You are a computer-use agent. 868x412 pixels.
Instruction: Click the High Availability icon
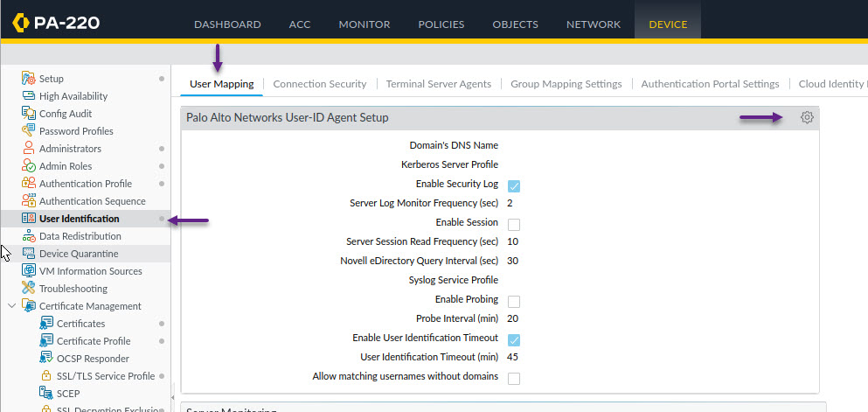coord(28,96)
